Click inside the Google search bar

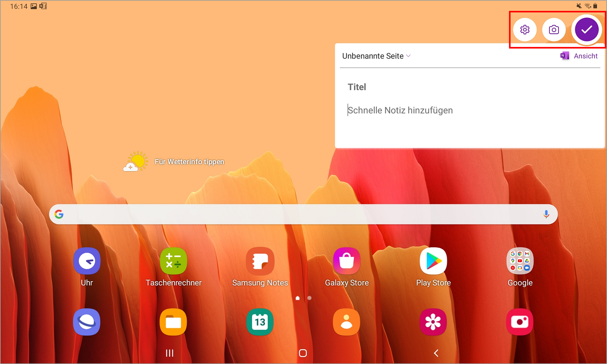pos(303,214)
